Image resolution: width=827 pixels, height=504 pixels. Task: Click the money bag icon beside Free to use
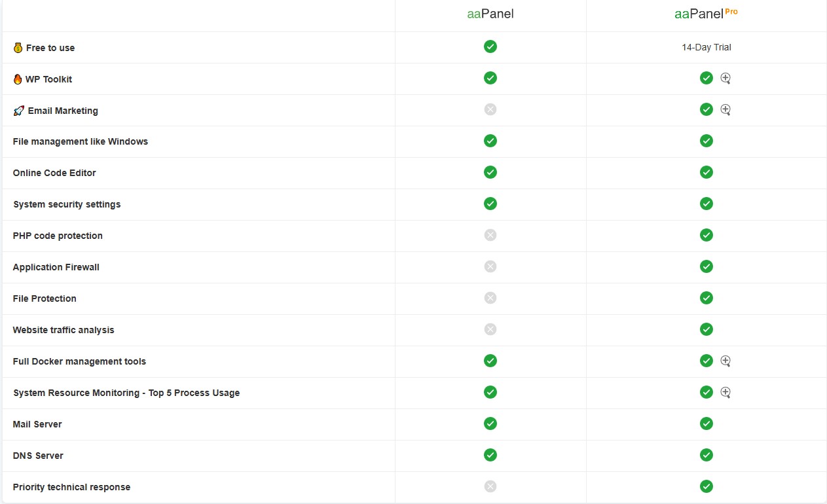(x=18, y=48)
